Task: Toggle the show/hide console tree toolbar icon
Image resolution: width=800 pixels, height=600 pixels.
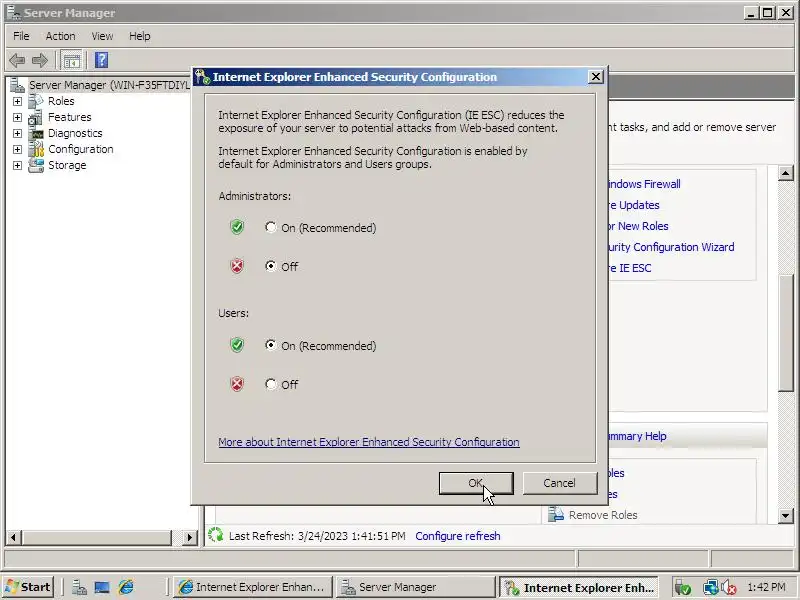Action: click(x=71, y=61)
